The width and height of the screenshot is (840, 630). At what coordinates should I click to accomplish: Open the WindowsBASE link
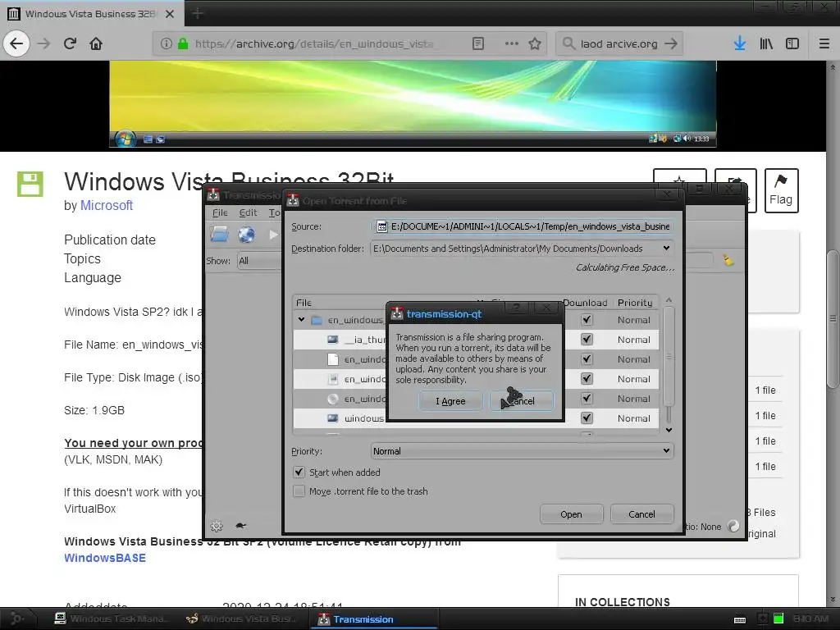pyautogui.click(x=105, y=558)
